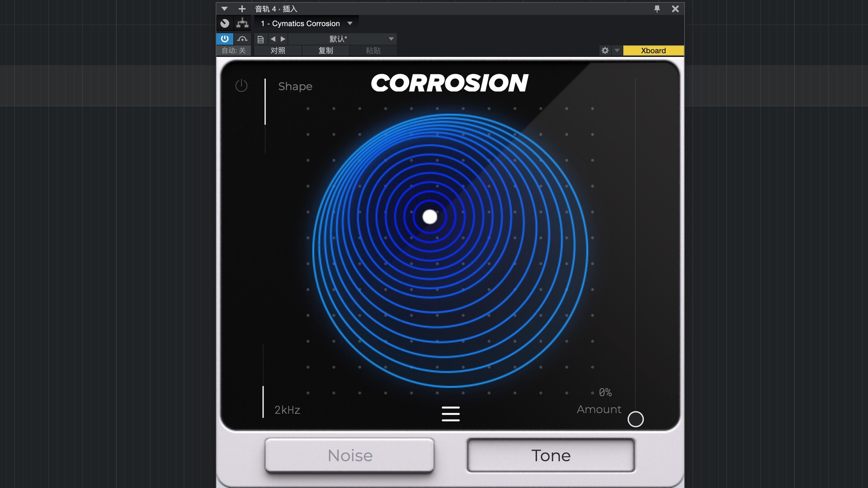The width and height of the screenshot is (868, 488).
Task: Open the preset file document icon
Action: click(x=260, y=39)
